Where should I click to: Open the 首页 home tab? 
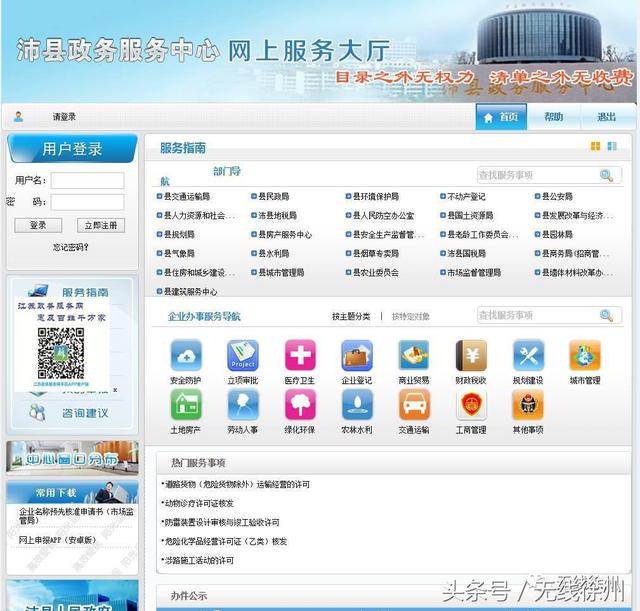[x=501, y=117]
